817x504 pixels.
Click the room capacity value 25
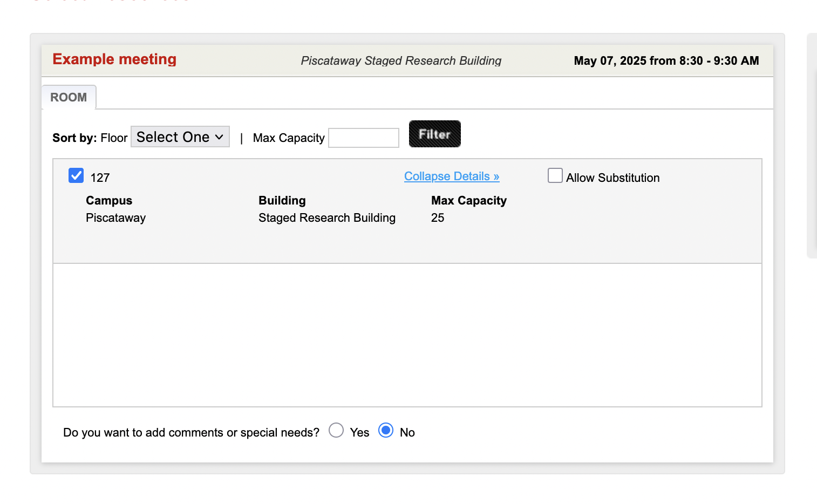pyautogui.click(x=438, y=218)
